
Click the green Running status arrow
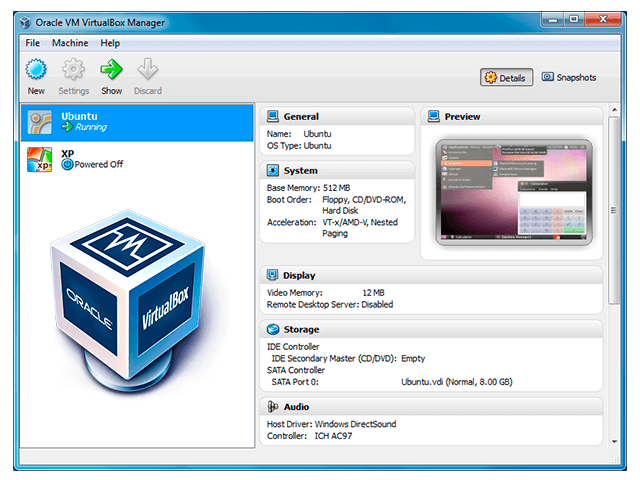67,127
